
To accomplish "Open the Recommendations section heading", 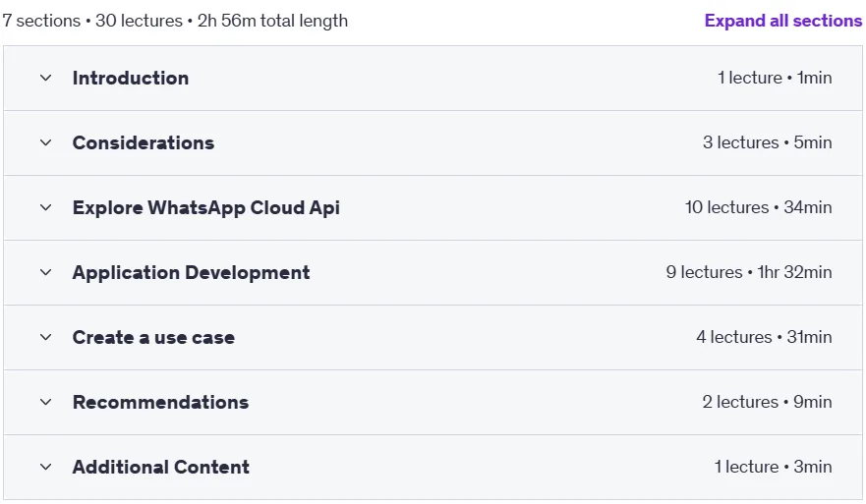I will [161, 402].
